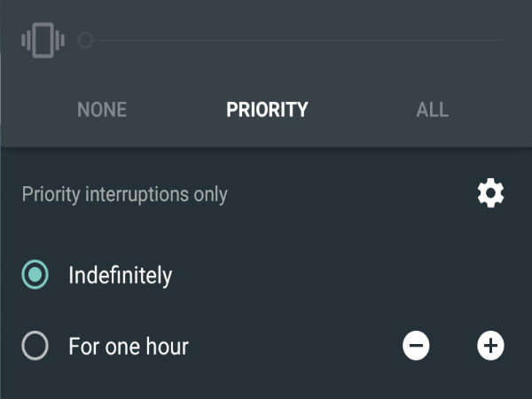
Task: Set volume to maximum at slider's right end
Action: coord(500,41)
